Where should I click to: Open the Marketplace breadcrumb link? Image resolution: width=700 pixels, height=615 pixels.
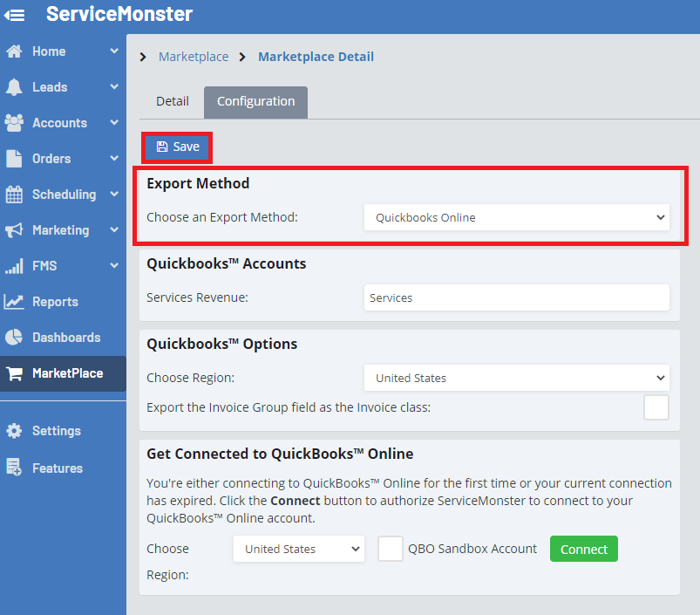193,56
